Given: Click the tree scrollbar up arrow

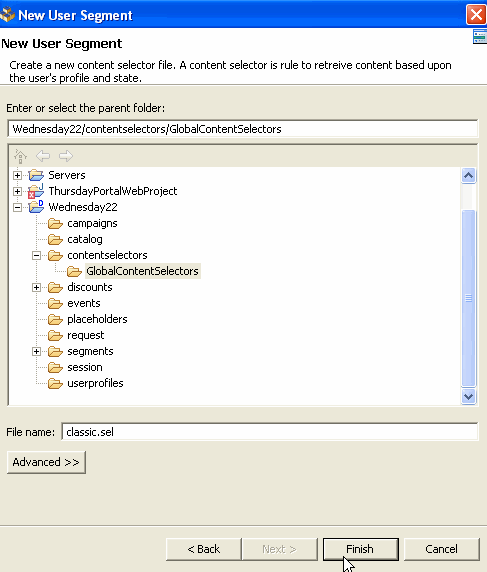Looking at the screenshot, I should coord(468,176).
